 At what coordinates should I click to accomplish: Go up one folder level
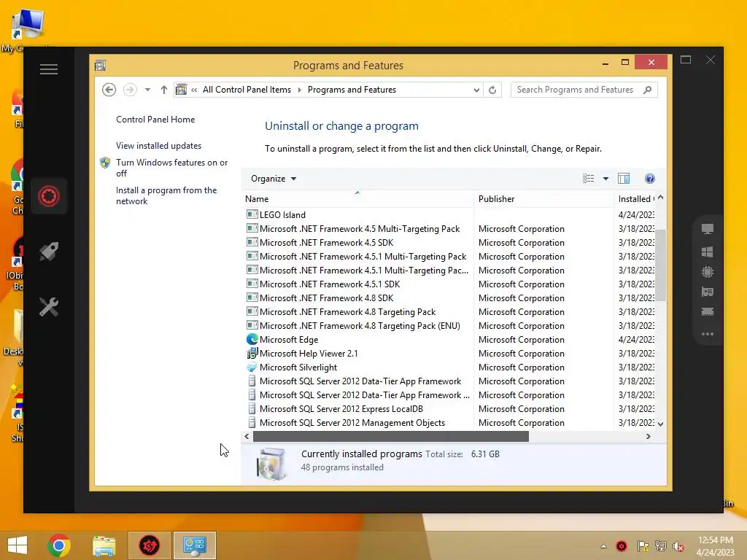(164, 90)
